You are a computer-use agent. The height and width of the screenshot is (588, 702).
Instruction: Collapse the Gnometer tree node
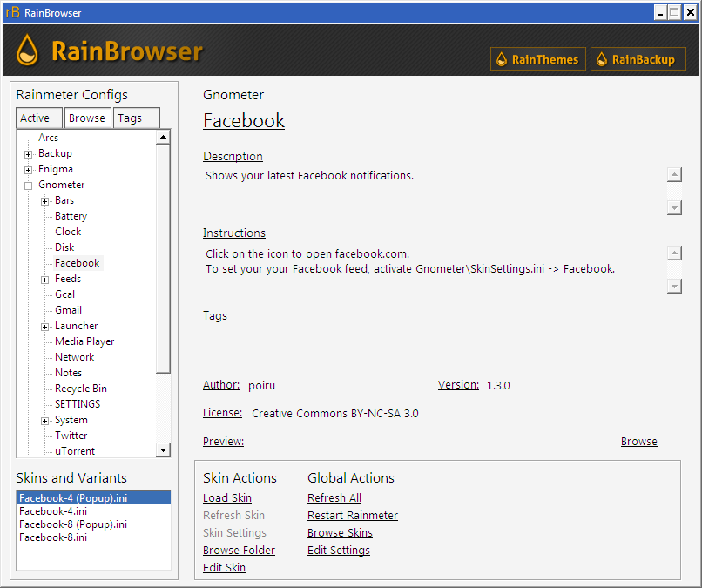[x=28, y=186]
